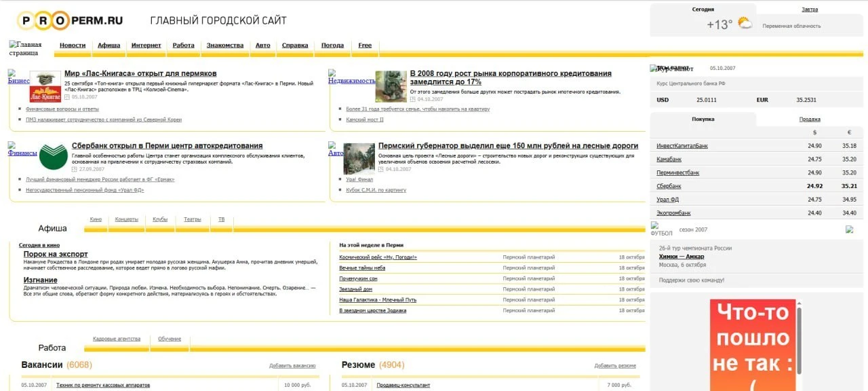Open the Вечные тайны неба event
The height and width of the screenshot is (391, 868).
click(362, 268)
